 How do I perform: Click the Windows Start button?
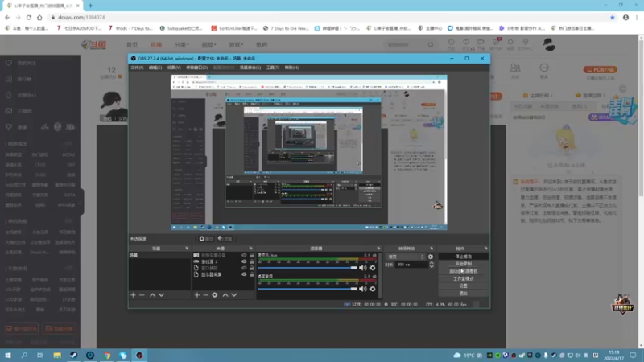click(8, 356)
